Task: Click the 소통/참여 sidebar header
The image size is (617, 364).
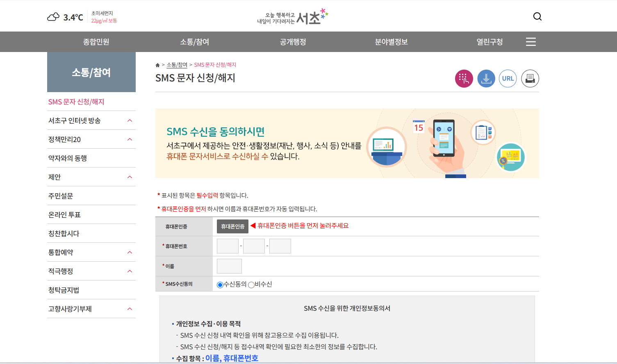Action: point(91,72)
